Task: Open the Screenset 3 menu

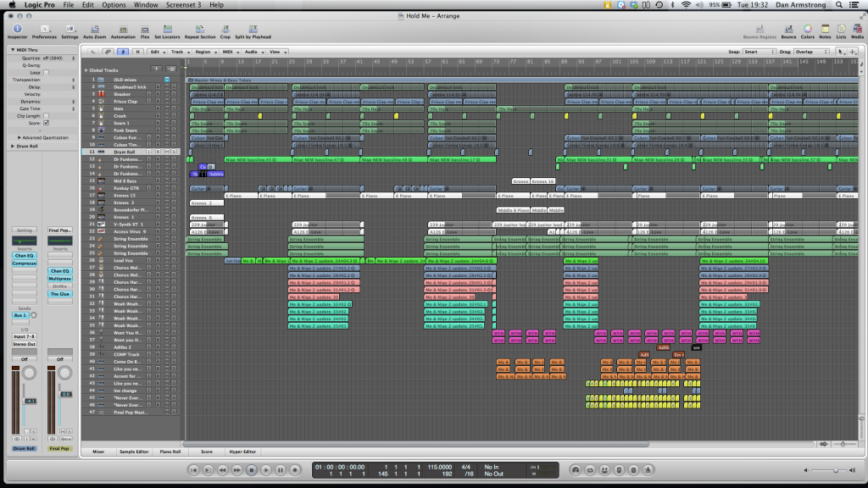Action: (184, 5)
